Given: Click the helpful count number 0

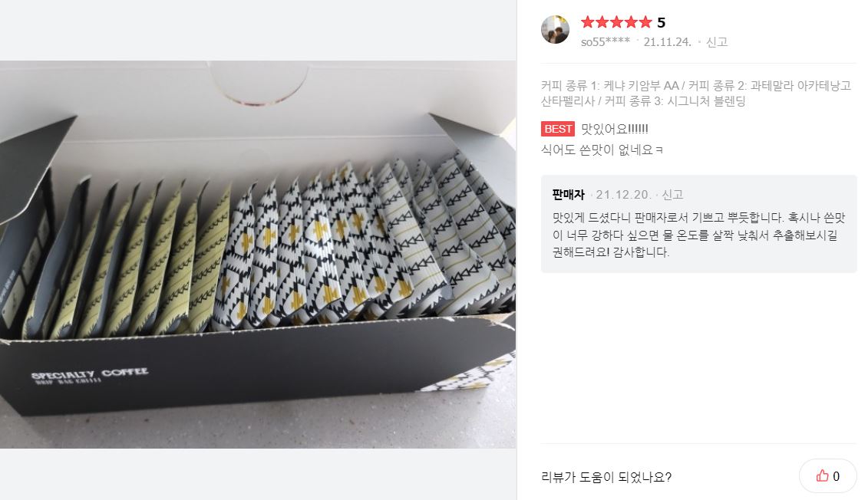Looking at the screenshot, I should click(x=836, y=476).
